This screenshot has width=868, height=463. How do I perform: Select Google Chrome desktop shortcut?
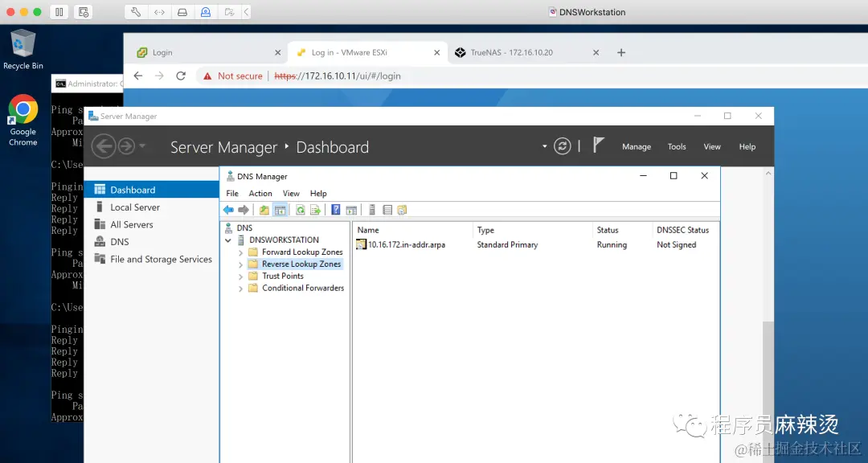[x=23, y=121]
